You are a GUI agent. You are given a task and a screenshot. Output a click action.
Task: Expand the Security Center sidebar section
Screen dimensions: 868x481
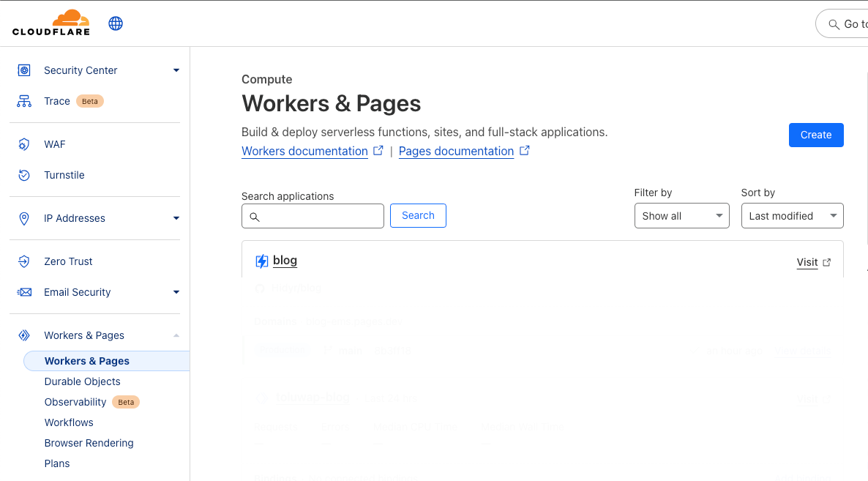pos(176,70)
